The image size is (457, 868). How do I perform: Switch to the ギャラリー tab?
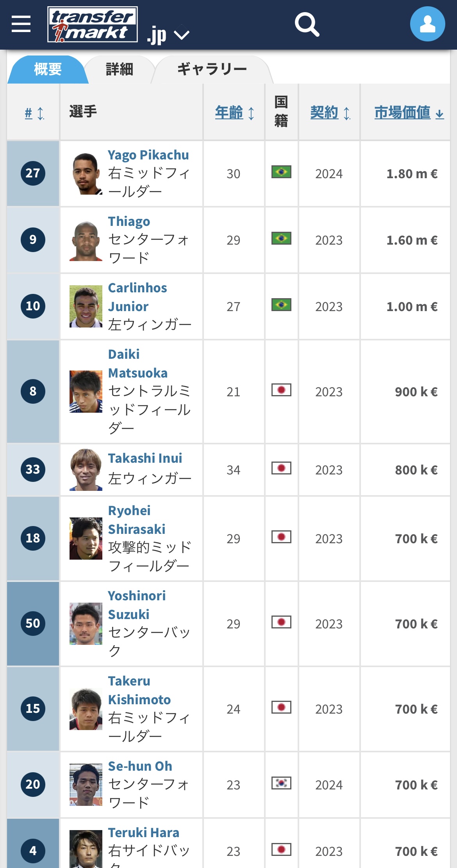(212, 70)
